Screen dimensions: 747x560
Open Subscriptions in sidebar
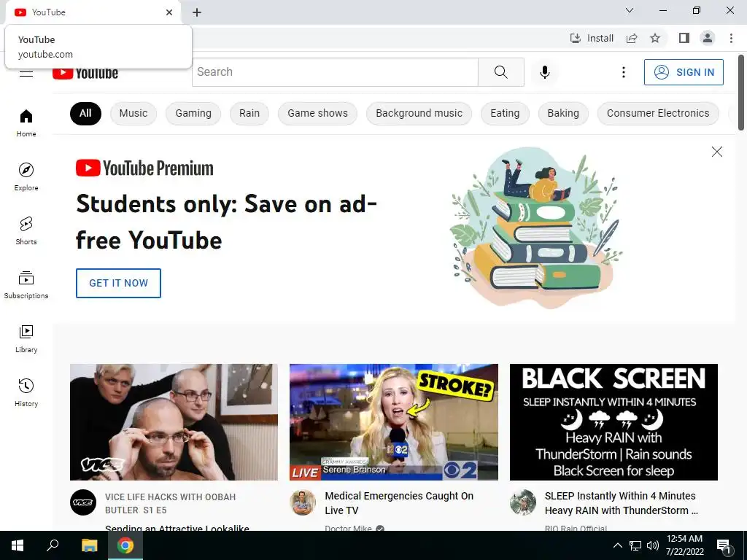click(x=26, y=284)
